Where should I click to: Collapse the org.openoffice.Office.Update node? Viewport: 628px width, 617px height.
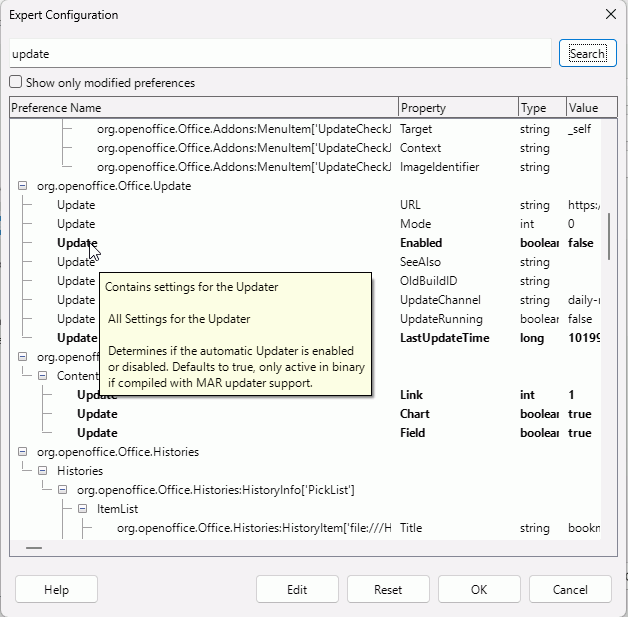click(23, 186)
